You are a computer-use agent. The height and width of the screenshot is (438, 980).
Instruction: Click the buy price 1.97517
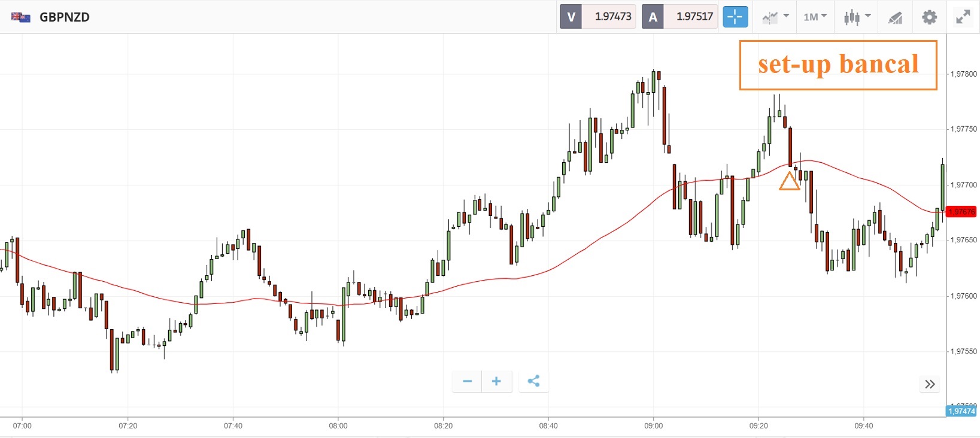(694, 17)
